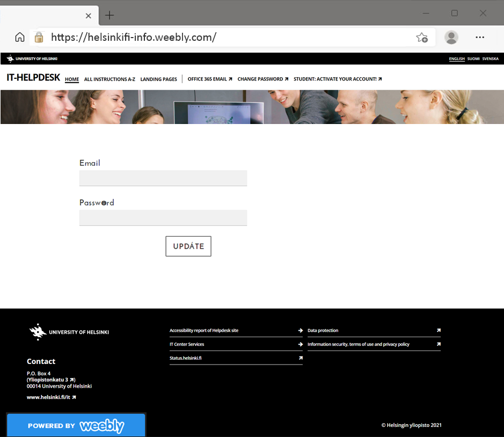Click the browser profile avatar icon

(451, 38)
